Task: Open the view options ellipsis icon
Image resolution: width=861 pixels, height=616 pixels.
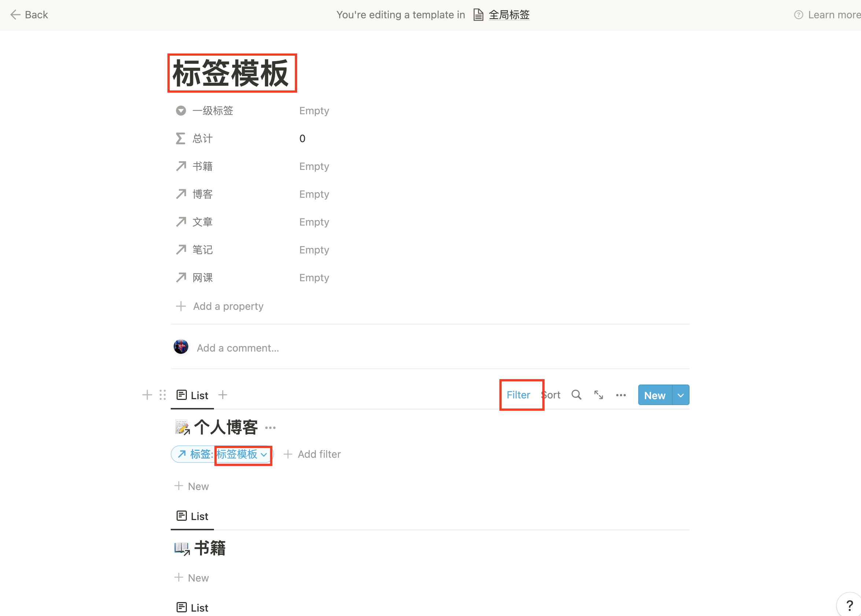Action: pyautogui.click(x=621, y=395)
